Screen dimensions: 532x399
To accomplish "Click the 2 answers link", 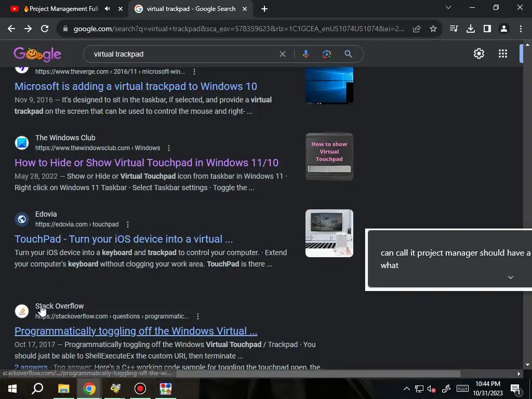I will coord(31,367).
